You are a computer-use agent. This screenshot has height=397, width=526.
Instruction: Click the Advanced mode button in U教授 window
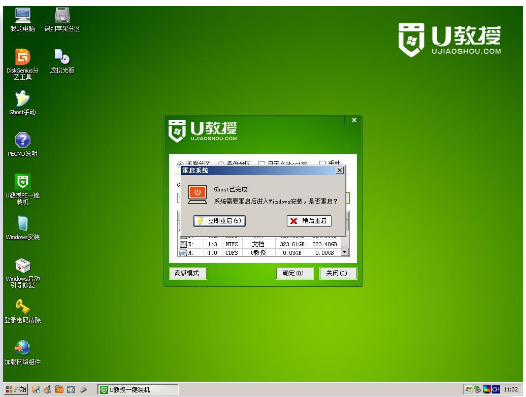pos(188,273)
